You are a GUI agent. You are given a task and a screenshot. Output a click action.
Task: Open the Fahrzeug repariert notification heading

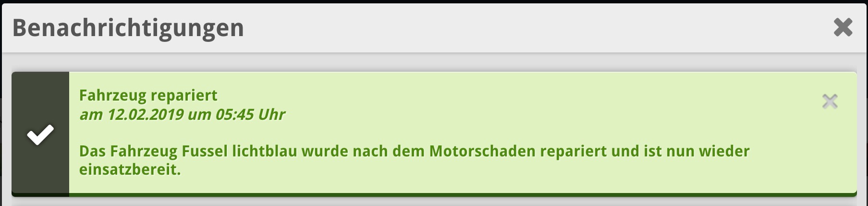pos(148,95)
